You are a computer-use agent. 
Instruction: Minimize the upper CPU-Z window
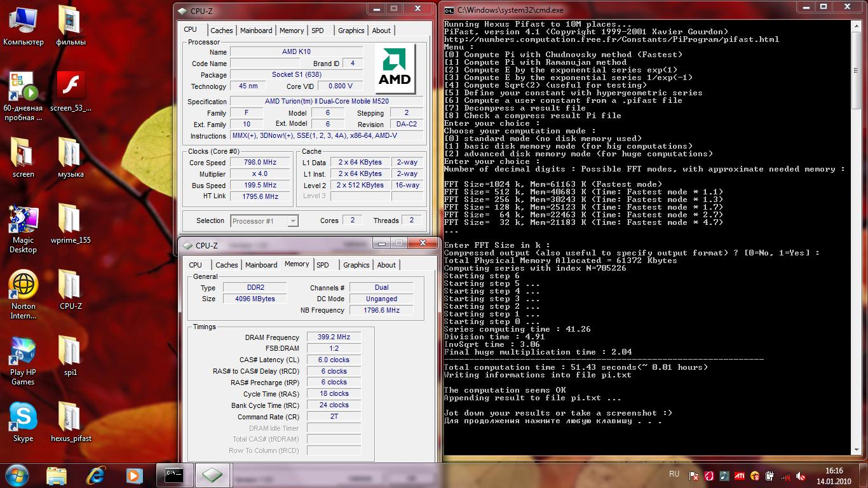[x=376, y=9]
